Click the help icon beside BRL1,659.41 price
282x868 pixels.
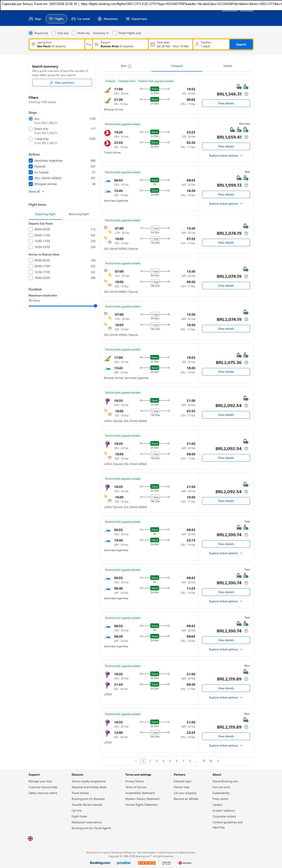click(x=246, y=138)
